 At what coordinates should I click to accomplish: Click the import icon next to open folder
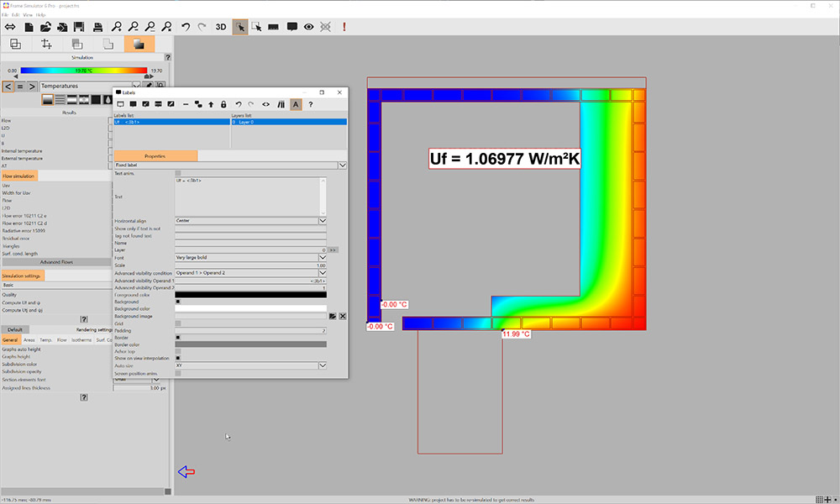tap(63, 27)
